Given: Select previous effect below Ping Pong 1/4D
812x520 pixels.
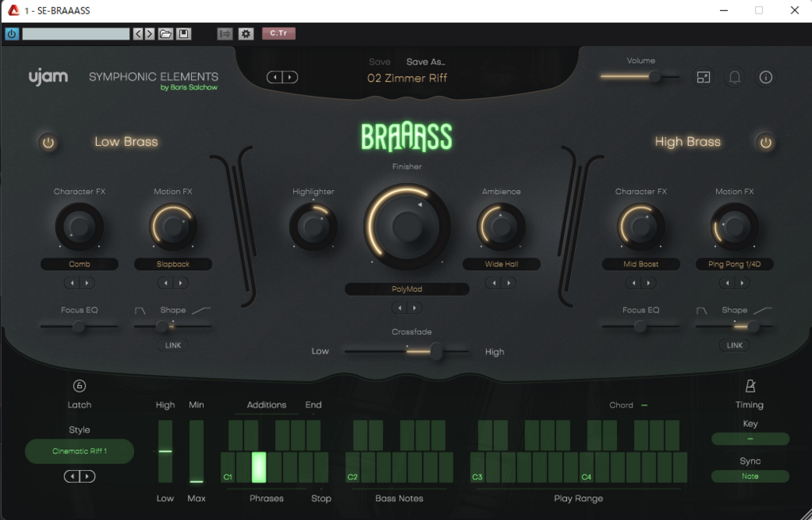Looking at the screenshot, I should [727, 283].
